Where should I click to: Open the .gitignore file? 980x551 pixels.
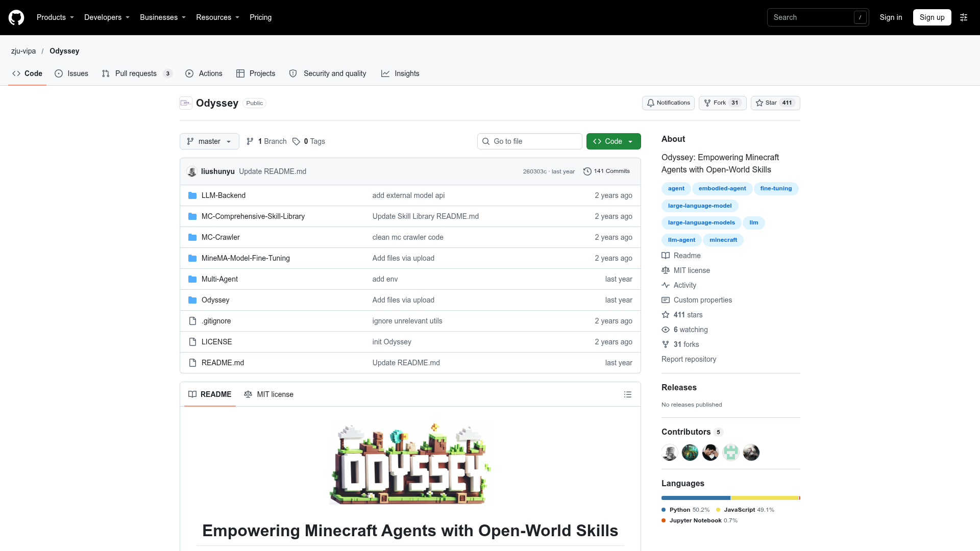[216, 321]
